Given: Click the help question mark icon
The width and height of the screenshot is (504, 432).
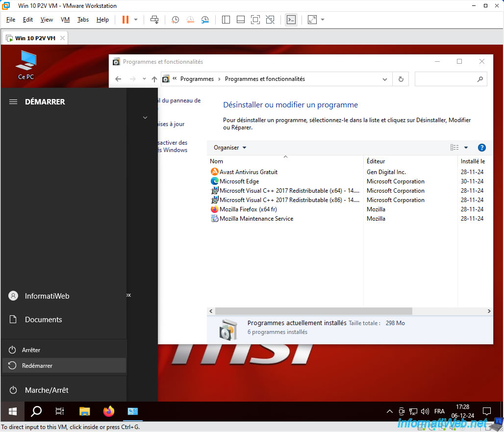Looking at the screenshot, I should click(481, 148).
